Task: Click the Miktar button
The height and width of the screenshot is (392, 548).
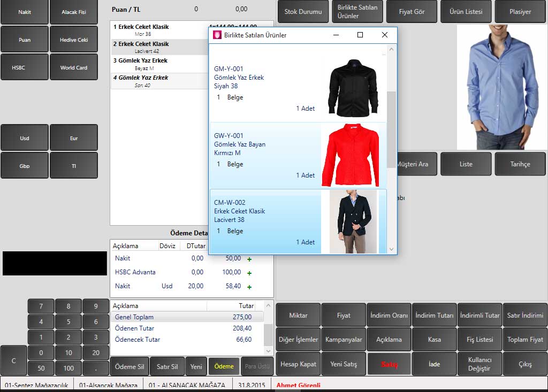Action: coord(298,315)
